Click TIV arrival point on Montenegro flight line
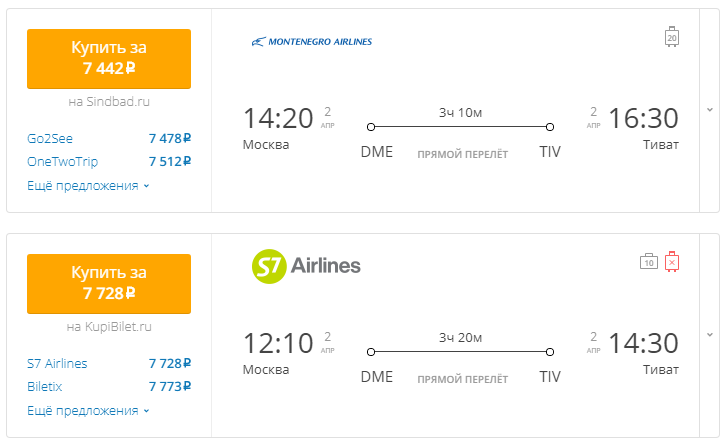The width and height of the screenshot is (723, 441). pyautogui.click(x=550, y=127)
